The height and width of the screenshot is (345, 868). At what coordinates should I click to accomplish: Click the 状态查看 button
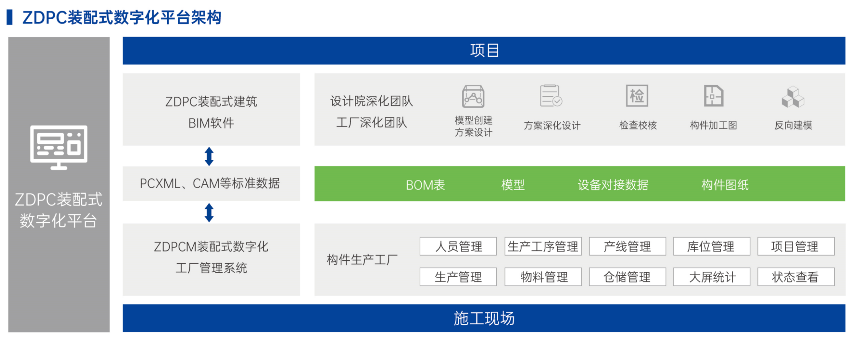[x=796, y=277]
